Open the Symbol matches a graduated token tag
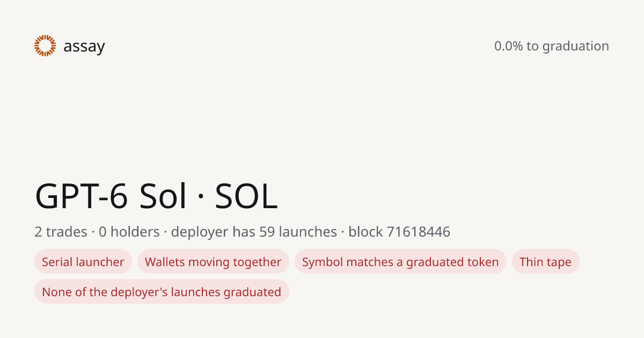 pos(400,261)
